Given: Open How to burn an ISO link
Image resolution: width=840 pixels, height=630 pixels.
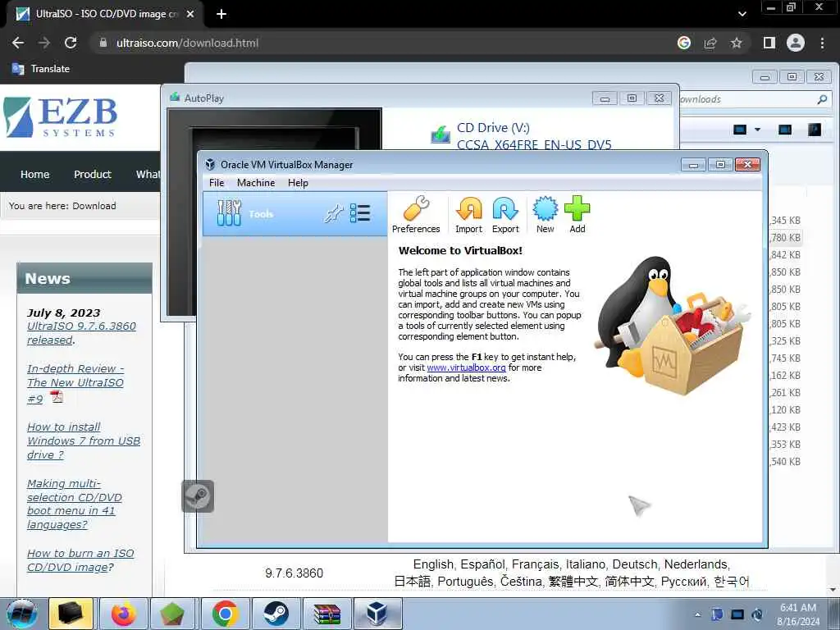Looking at the screenshot, I should click(80, 559).
